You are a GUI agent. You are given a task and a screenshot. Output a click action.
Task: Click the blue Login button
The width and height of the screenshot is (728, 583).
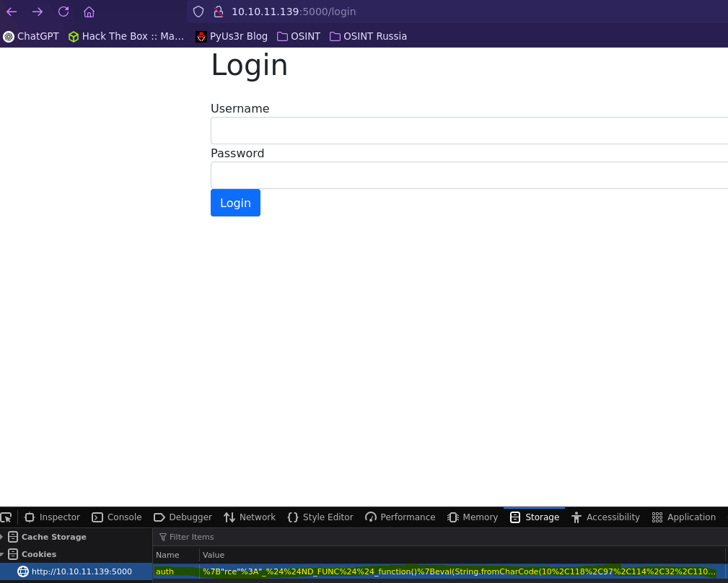pyautogui.click(x=235, y=203)
